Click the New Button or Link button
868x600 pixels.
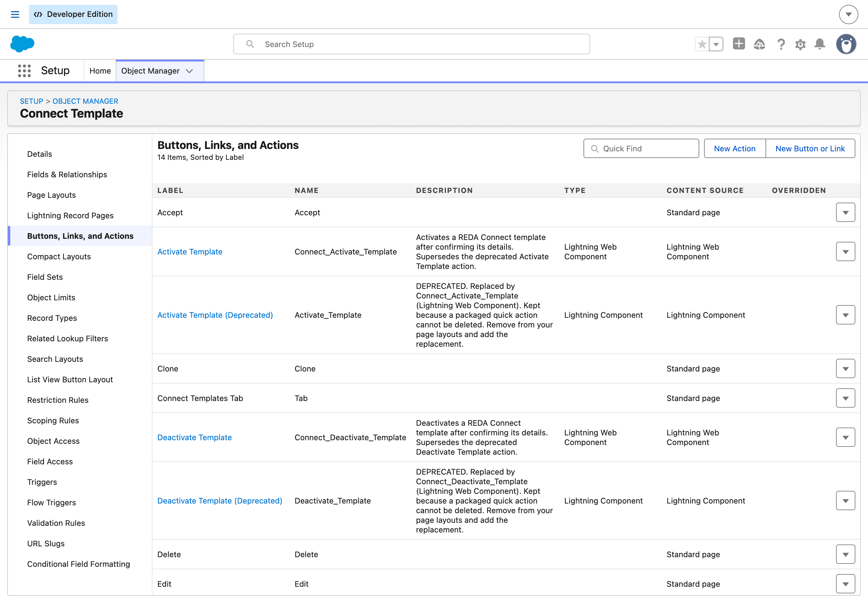[x=810, y=149]
